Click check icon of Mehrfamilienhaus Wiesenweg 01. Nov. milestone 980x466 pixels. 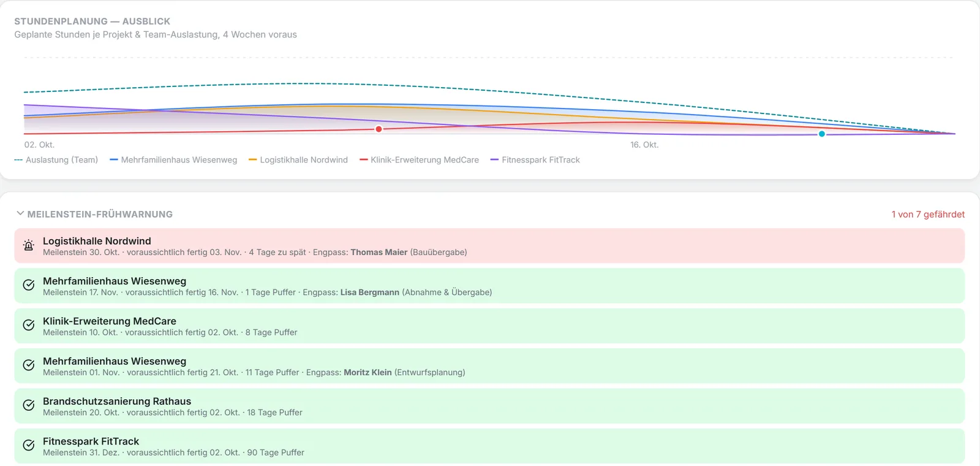[x=29, y=365]
